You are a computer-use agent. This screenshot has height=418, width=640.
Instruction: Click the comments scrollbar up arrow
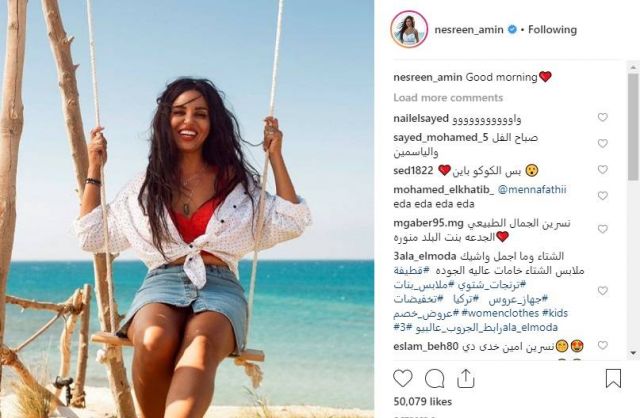tap(633, 67)
